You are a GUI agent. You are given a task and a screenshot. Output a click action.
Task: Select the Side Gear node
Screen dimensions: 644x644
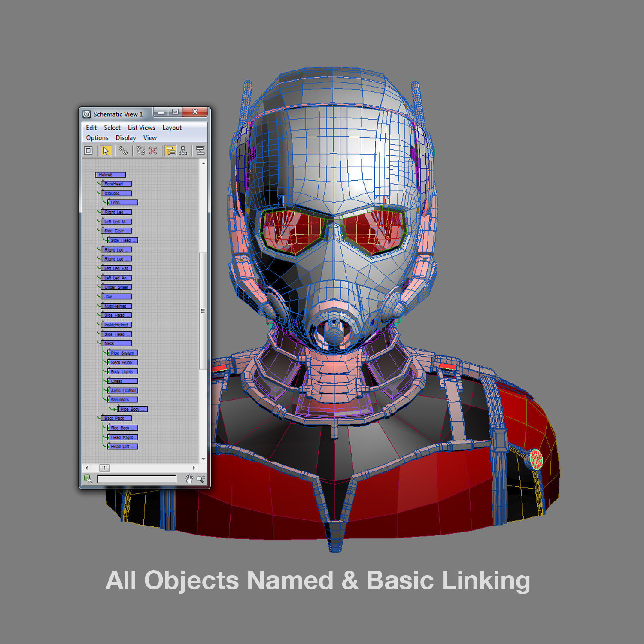[116, 231]
